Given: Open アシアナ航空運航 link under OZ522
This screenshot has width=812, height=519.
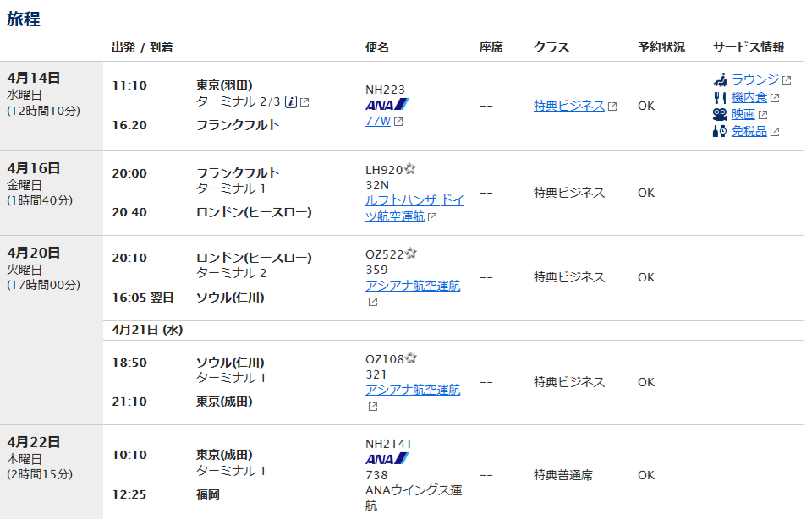Looking at the screenshot, I should coord(413,286).
